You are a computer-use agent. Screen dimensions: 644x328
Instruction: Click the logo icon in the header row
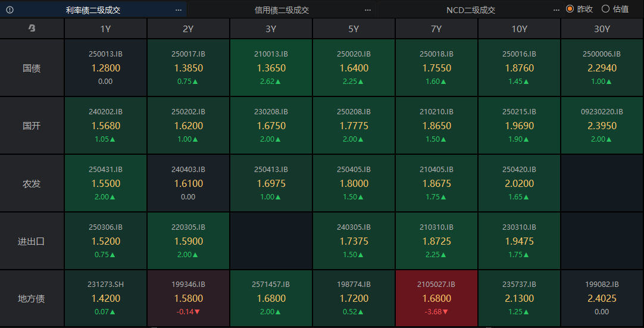(32, 29)
